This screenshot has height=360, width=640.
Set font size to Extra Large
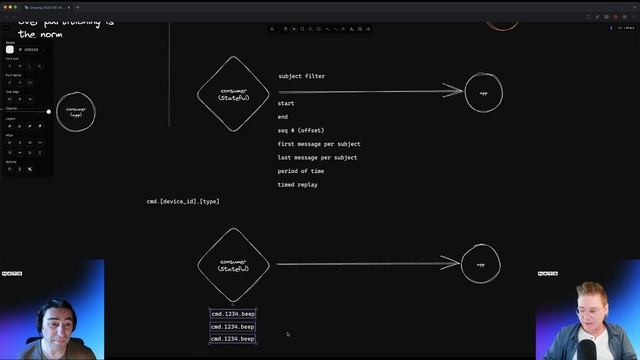tap(40, 66)
